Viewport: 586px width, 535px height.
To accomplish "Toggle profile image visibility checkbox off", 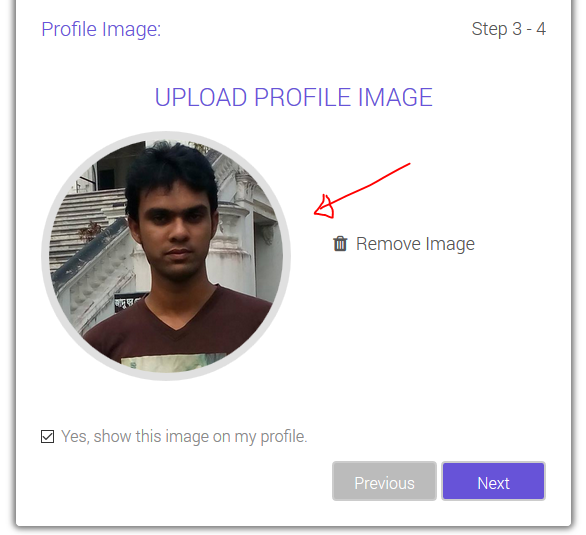I will [47, 436].
